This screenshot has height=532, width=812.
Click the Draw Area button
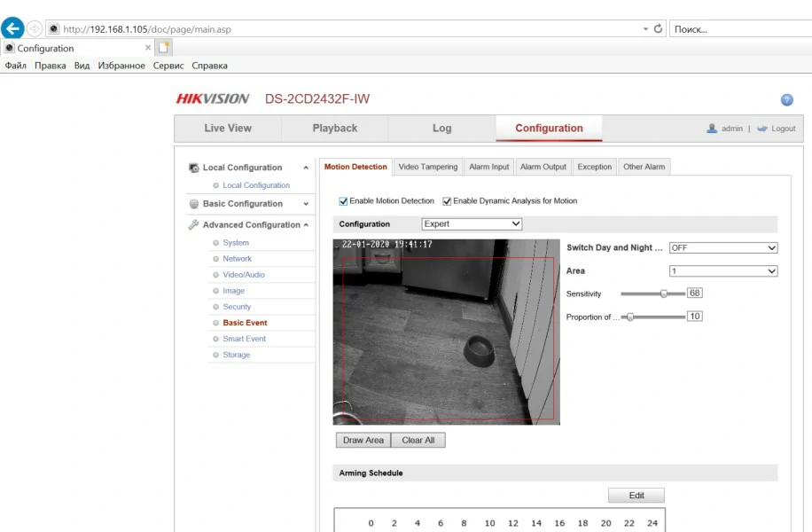363,439
